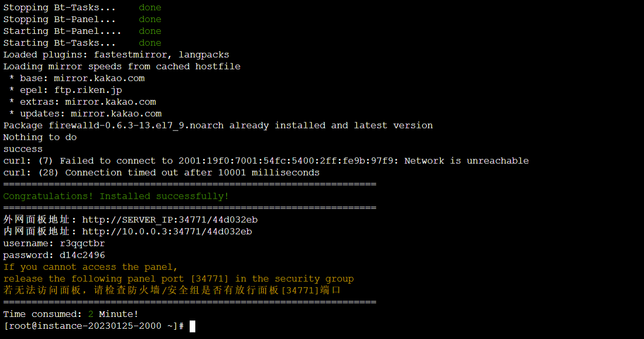Viewport: 644px width, 339px height.
Task: Click the internal panel URL http://10.0.0.3:34771/44d032eb
Action: tap(167, 232)
